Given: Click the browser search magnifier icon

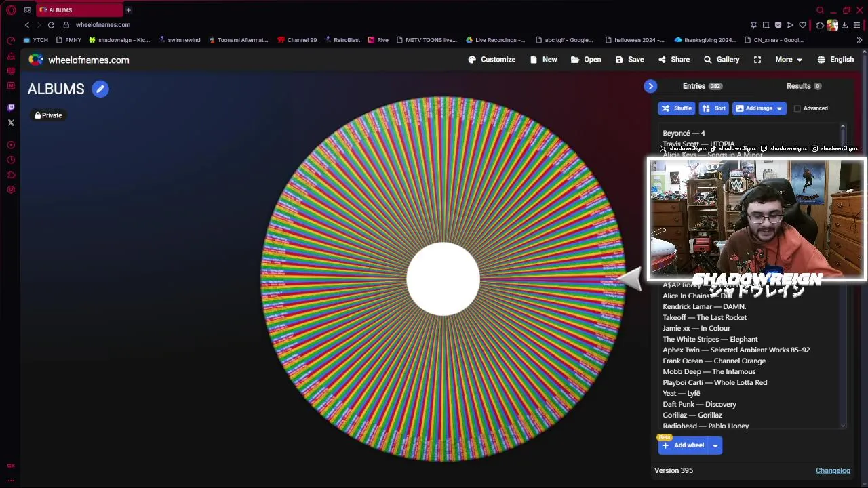Looking at the screenshot, I should (x=820, y=10).
